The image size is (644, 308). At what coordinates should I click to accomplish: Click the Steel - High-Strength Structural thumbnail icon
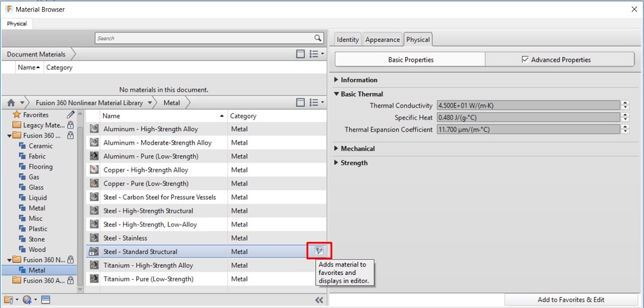[x=94, y=211]
